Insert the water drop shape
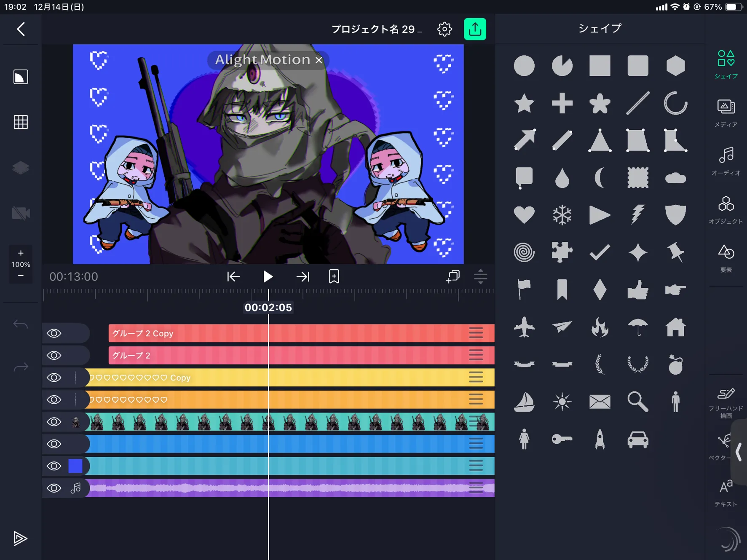The width and height of the screenshot is (747, 560). point(562,178)
